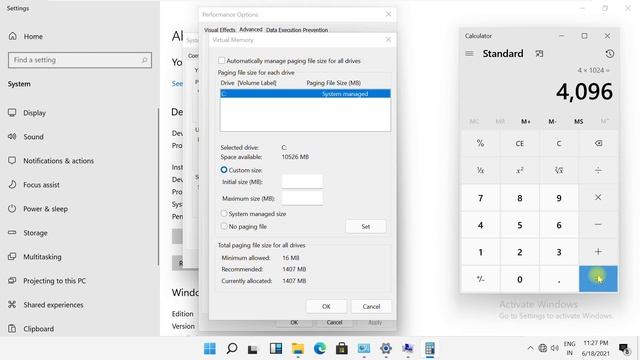Click the multiply key in Calculator
The height and width of the screenshot is (360, 640).
[598, 198]
